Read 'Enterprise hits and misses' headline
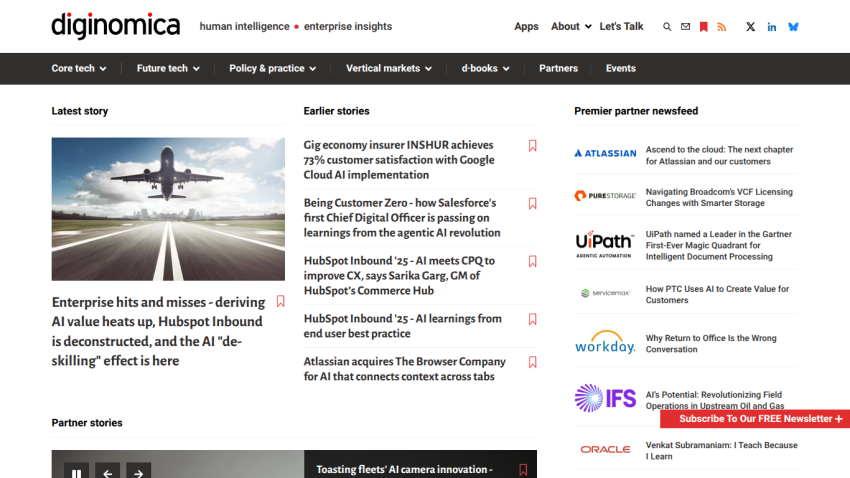Viewport: 850px width, 478px height. [x=158, y=331]
